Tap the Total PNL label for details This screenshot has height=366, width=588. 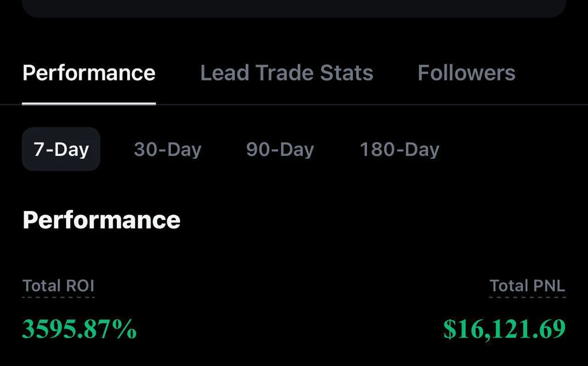point(527,286)
